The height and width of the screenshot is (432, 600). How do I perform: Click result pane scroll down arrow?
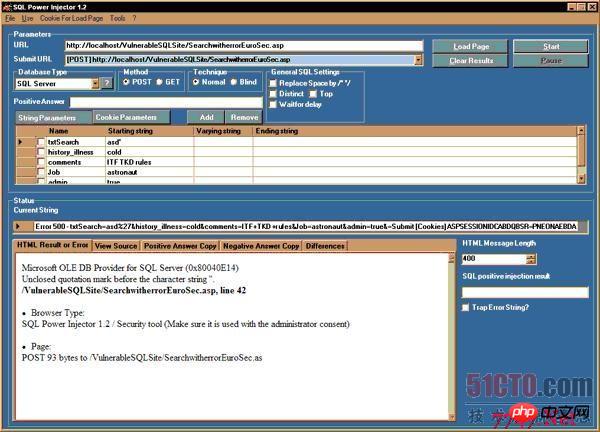(452, 416)
